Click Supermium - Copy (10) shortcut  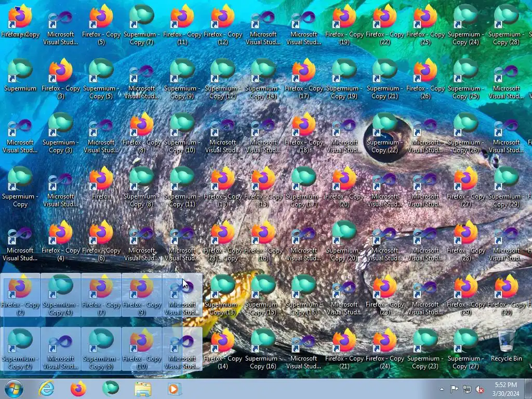[x=182, y=132]
